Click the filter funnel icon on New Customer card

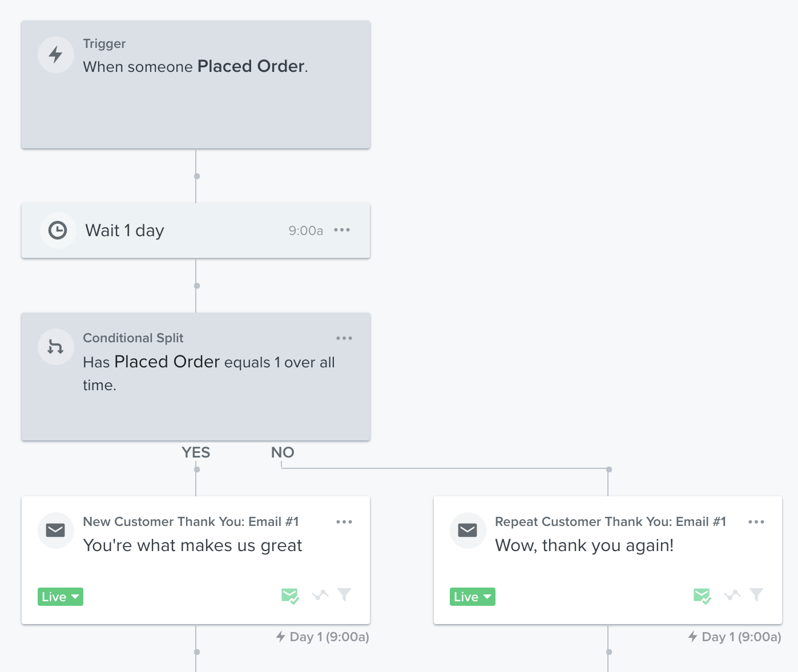point(345,596)
